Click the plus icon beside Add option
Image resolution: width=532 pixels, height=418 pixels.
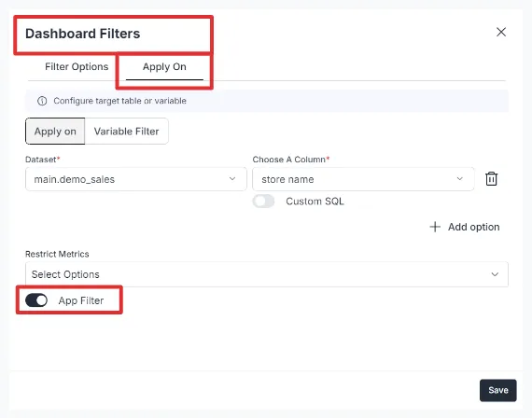[435, 227]
